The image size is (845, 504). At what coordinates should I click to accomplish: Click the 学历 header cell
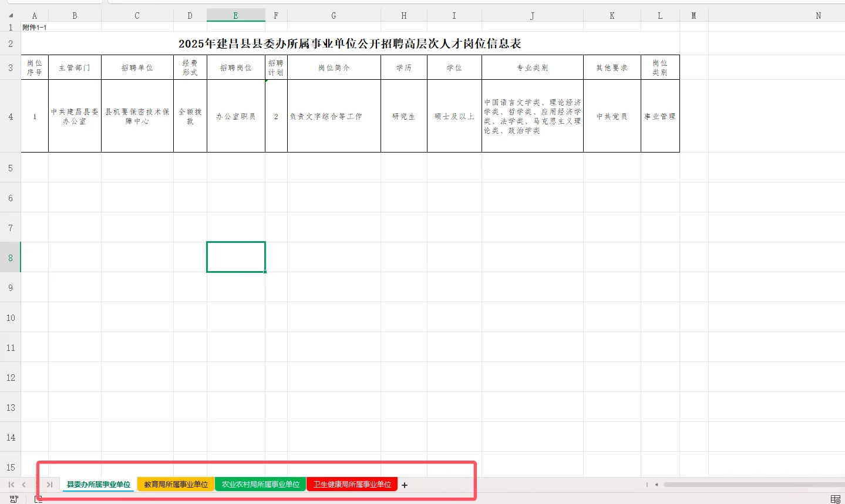pyautogui.click(x=404, y=67)
